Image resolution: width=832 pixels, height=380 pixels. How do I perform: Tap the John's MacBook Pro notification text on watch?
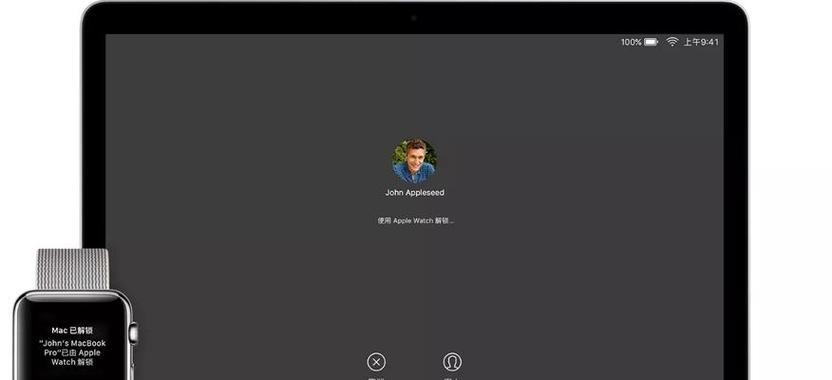pos(72,352)
